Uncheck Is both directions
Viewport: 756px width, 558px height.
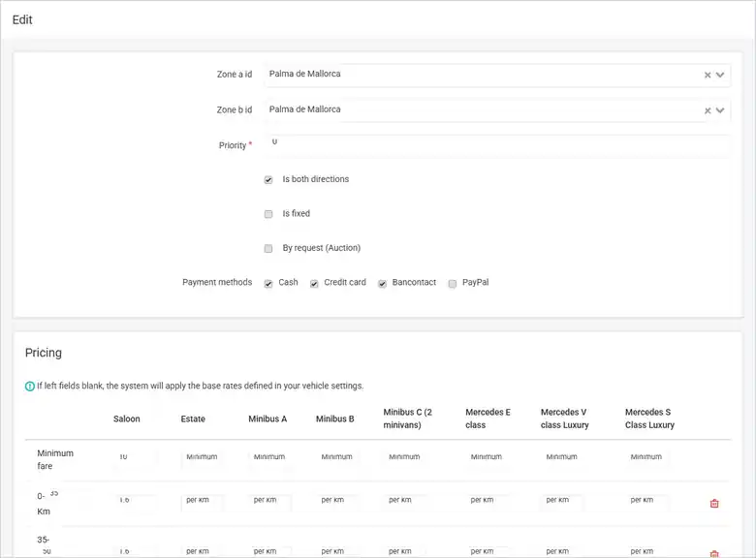point(268,180)
